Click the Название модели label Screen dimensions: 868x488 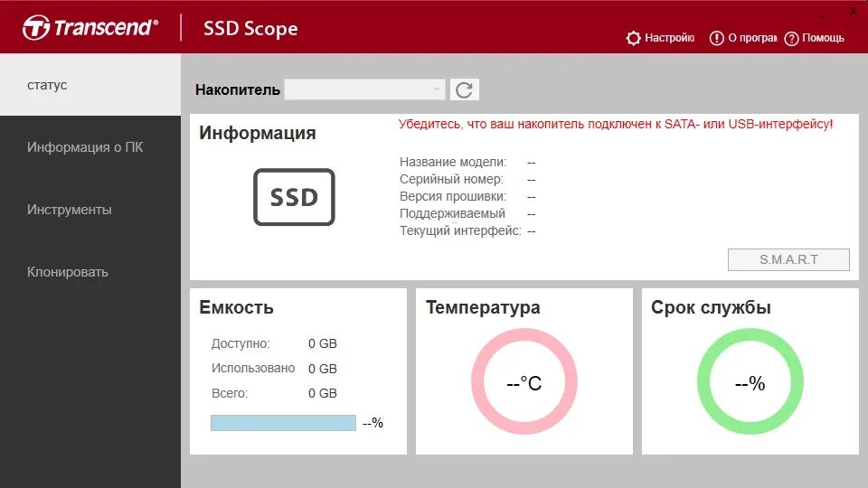coord(453,162)
